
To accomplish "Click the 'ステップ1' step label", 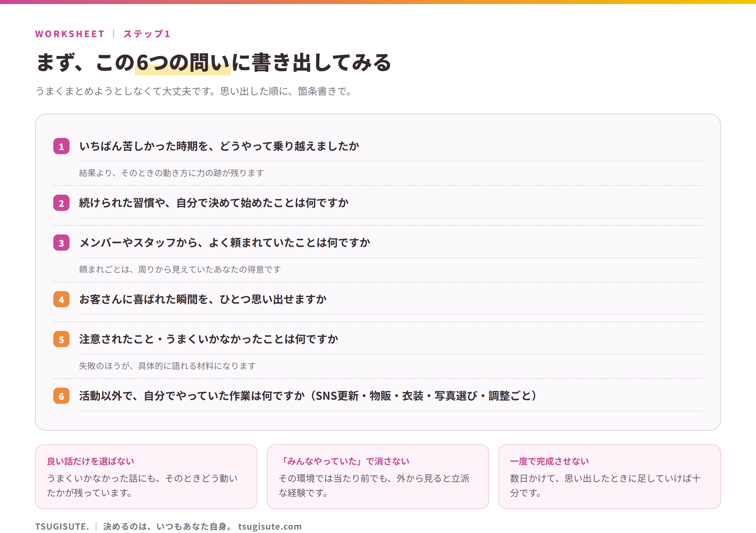I will pyautogui.click(x=147, y=34).
